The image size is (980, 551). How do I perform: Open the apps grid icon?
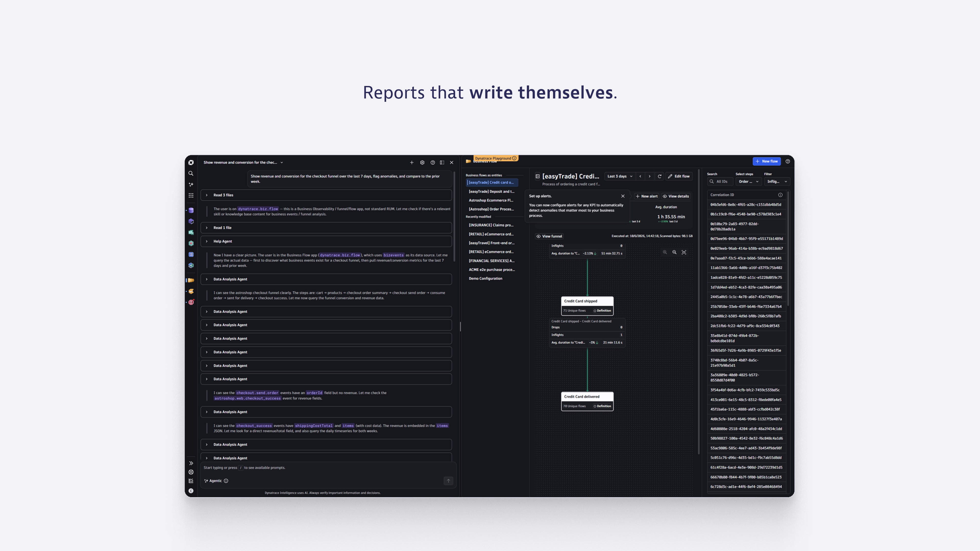tap(191, 195)
